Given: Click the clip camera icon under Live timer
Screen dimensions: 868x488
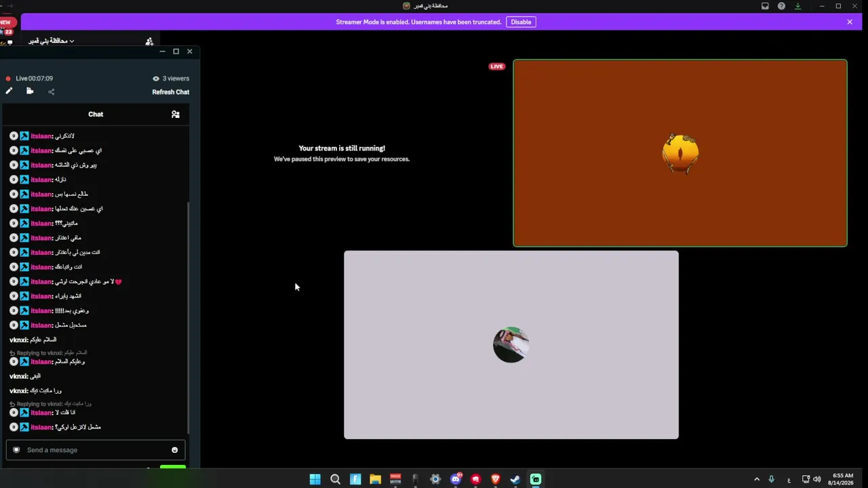Looking at the screenshot, I should [x=30, y=91].
